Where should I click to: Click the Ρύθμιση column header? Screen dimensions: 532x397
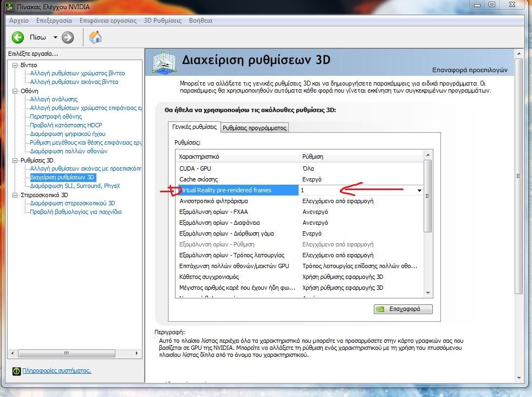pyautogui.click(x=361, y=157)
